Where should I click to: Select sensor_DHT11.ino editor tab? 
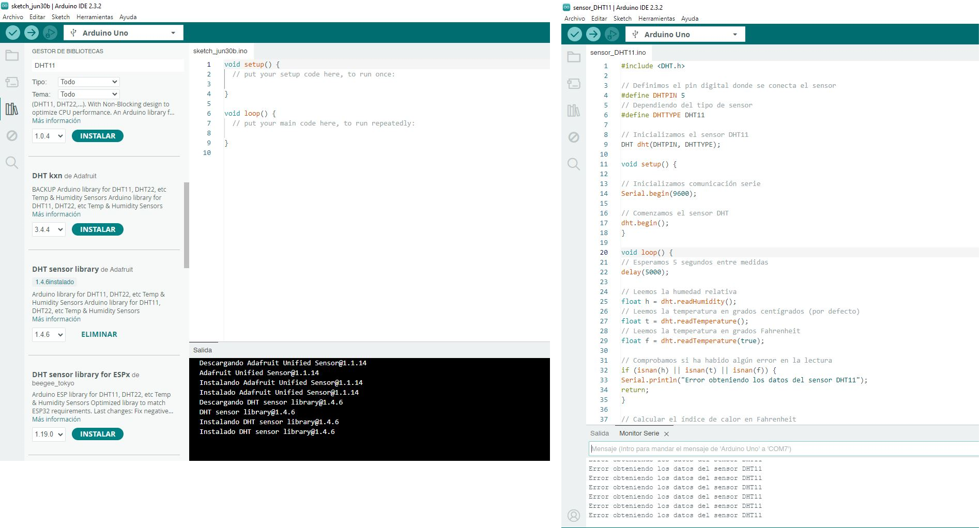tap(618, 53)
